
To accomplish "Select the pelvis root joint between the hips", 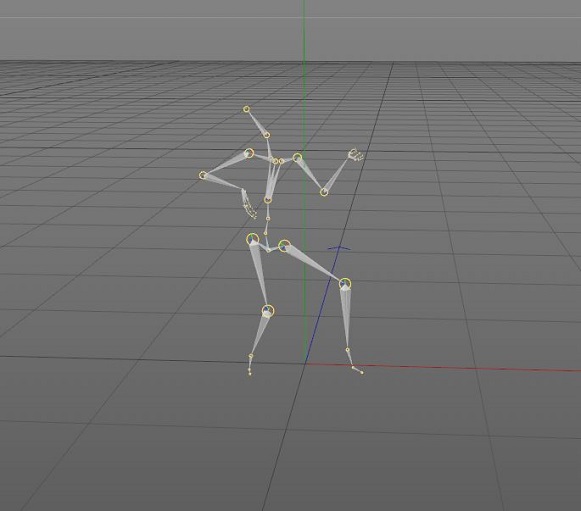I will (269, 250).
